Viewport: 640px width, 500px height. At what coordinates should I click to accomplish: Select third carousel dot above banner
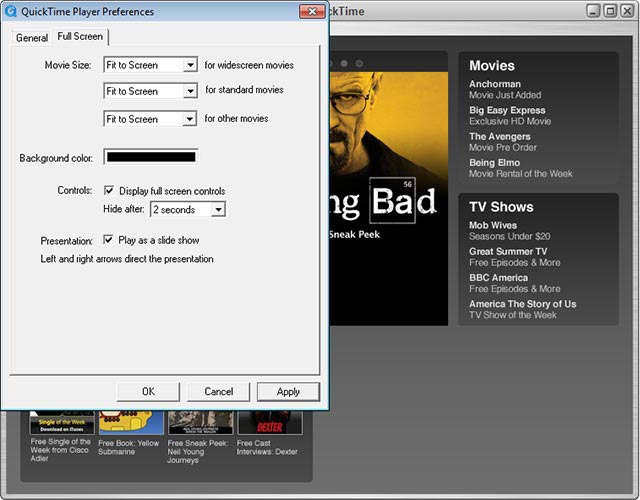[x=359, y=63]
